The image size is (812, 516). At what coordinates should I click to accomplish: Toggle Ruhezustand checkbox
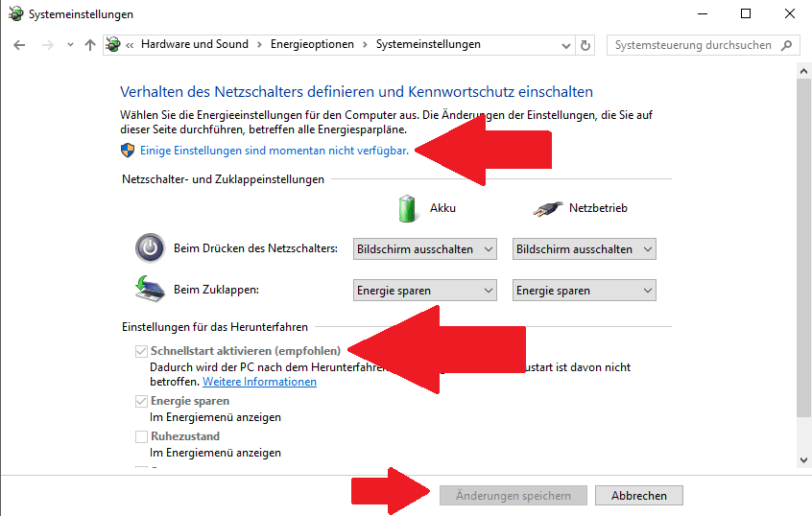141,436
